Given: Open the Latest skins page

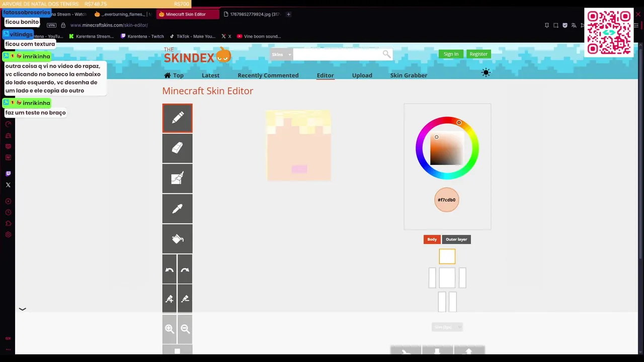Looking at the screenshot, I should (x=210, y=75).
